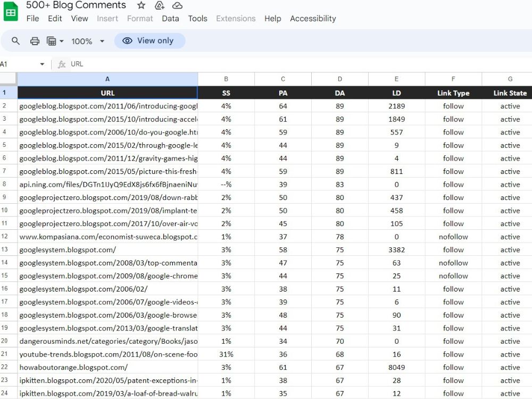Select row 24 header

point(9,393)
